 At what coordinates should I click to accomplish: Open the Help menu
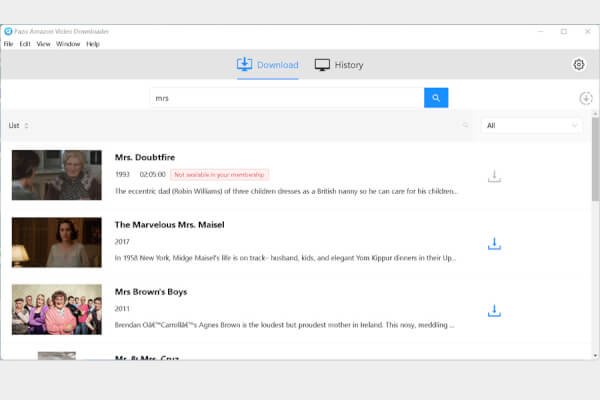pyautogui.click(x=93, y=44)
